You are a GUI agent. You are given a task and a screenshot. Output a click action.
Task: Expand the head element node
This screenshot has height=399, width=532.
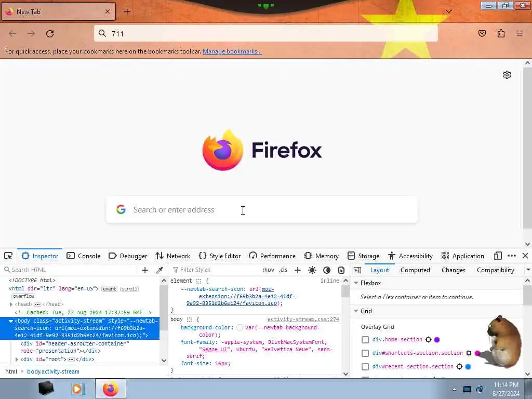(11, 304)
